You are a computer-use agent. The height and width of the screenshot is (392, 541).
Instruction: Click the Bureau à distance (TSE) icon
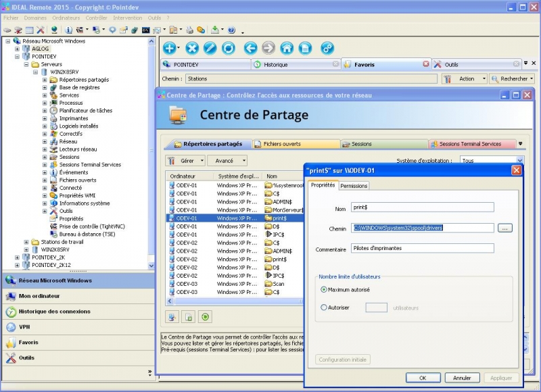click(x=53, y=234)
